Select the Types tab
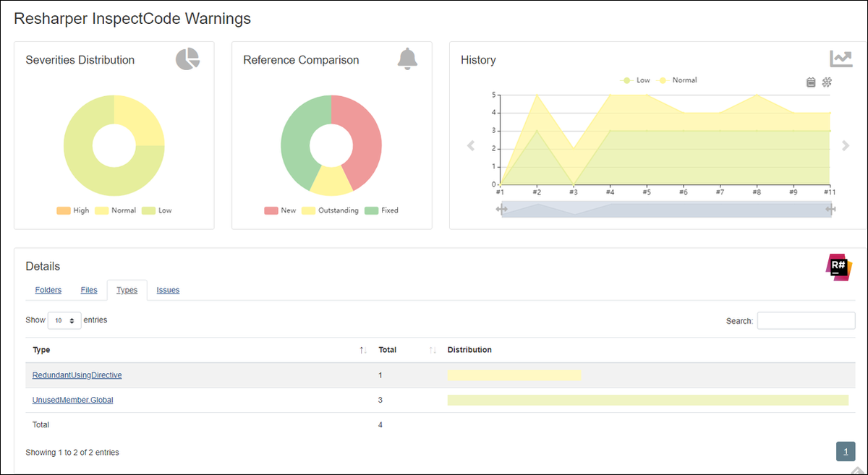868x475 pixels. (x=127, y=290)
